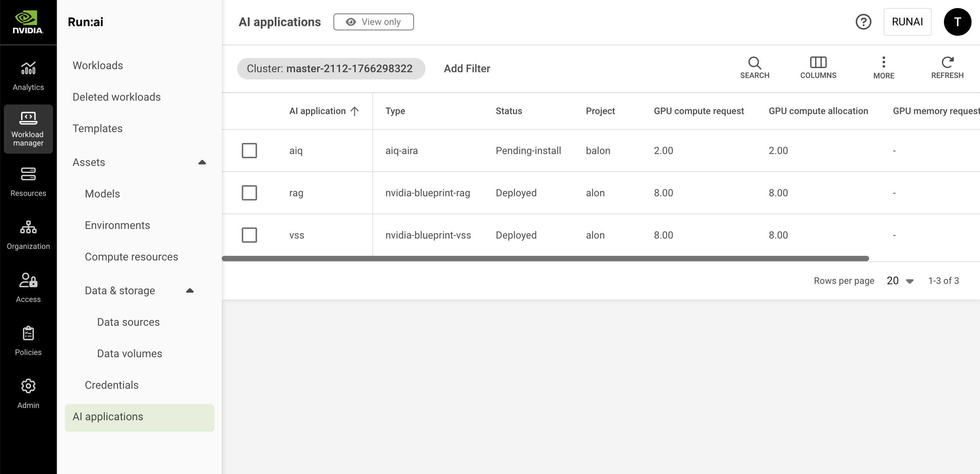
Task: Collapse the Data & storage group
Action: (x=190, y=291)
